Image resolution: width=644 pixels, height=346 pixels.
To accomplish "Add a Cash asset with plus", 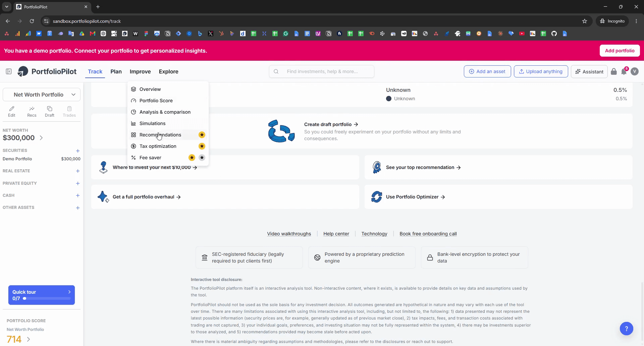I will [x=78, y=195].
